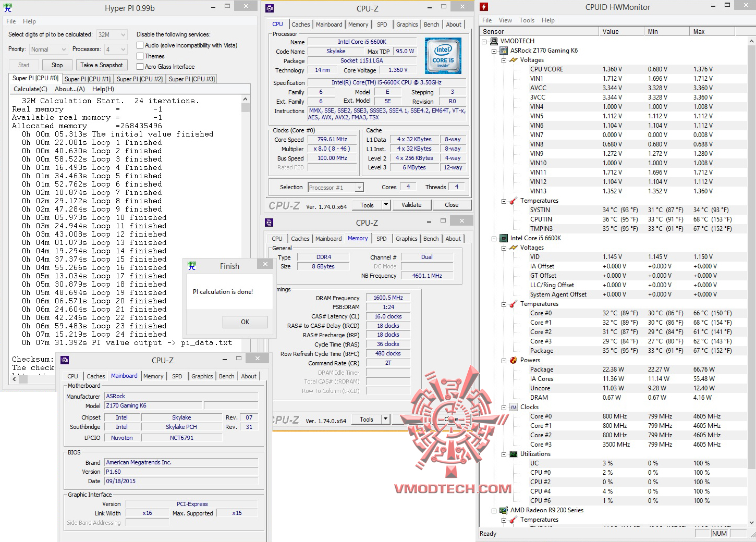The height and width of the screenshot is (542, 756).
Task: Click the Intel Core i5 6600K chip icon
Action: tap(504, 238)
